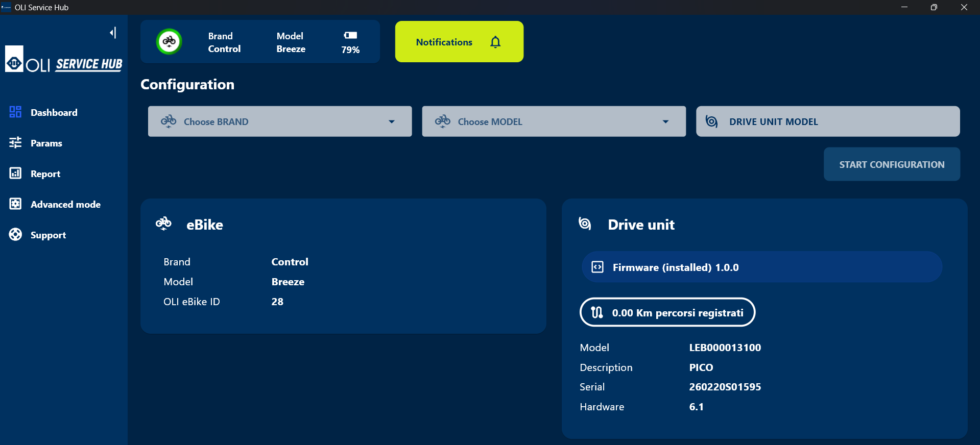The image size is (980, 445).
Task: Close the OLI Service Hub window
Action: pos(964,7)
